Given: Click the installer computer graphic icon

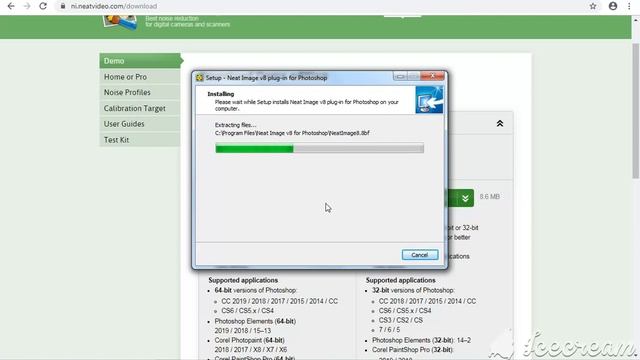Looking at the screenshot, I should click(429, 100).
